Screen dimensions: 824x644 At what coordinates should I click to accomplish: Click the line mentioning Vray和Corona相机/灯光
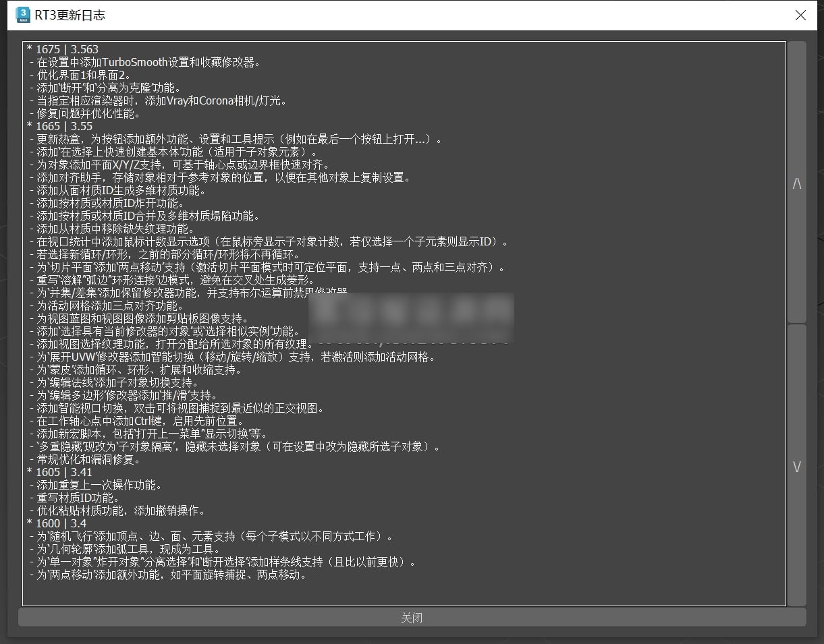(x=159, y=100)
